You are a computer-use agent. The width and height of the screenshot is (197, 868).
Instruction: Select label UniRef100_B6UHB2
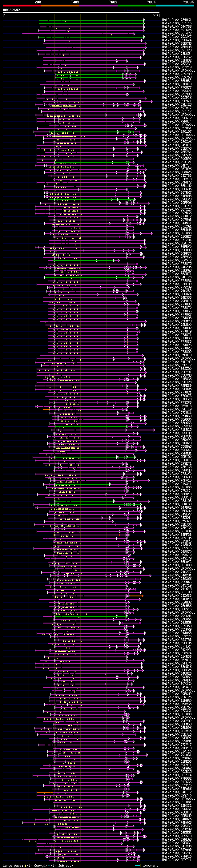coord(177,81)
